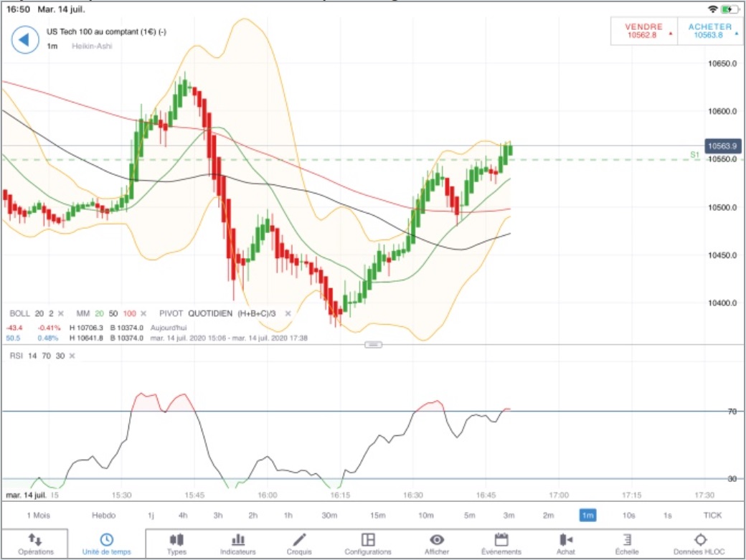Open the Configurations layout icon
Viewport: 746px width, 560px height.
[x=368, y=544]
